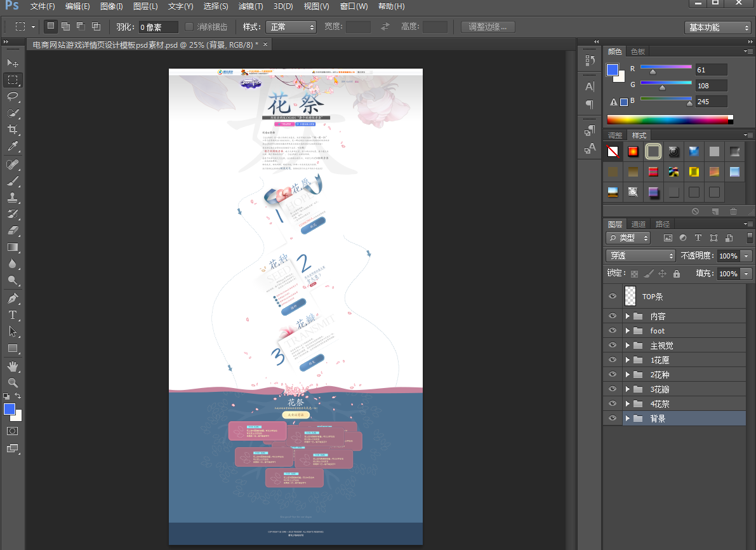Click the 羽化 feather input field
The image size is (756, 550).
157,27
